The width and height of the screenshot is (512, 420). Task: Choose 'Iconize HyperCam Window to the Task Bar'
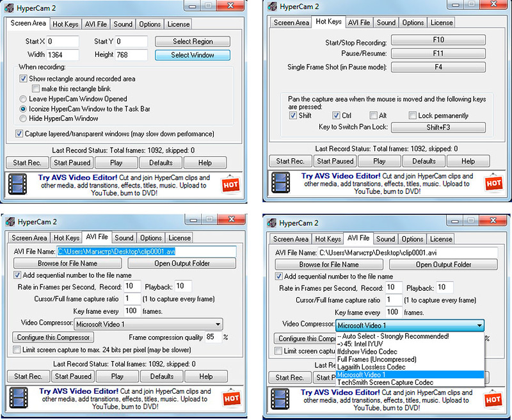click(23, 109)
